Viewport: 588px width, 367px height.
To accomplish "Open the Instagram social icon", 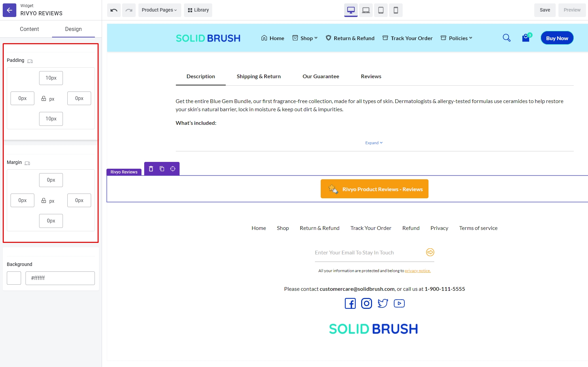I will coord(367,303).
